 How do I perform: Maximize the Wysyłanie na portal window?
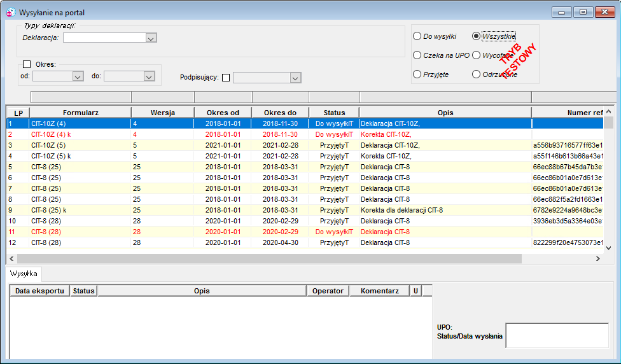point(583,12)
